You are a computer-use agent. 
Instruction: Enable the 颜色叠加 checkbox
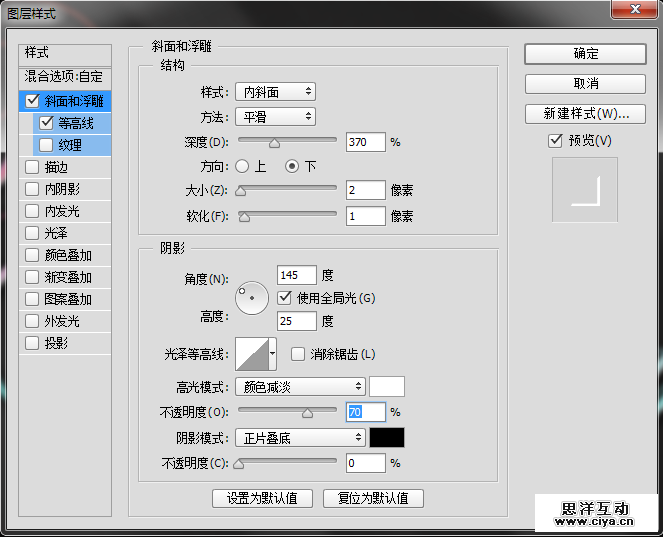[x=32, y=255]
